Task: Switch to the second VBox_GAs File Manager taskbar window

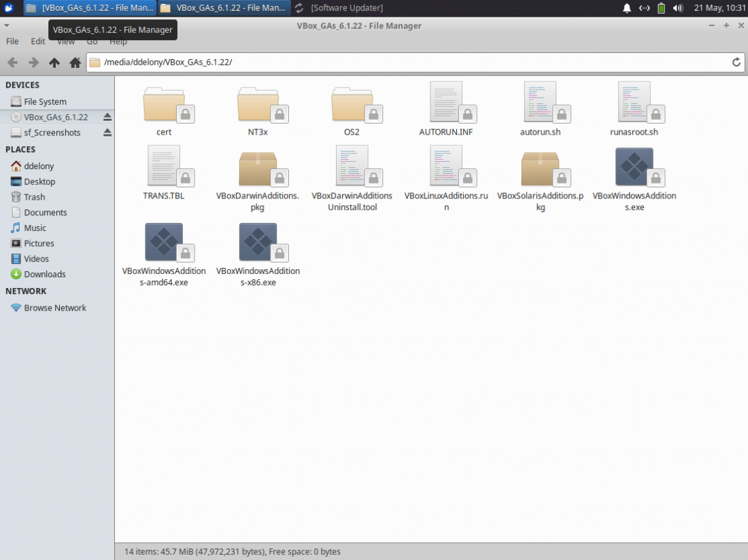Action: tap(224, 7)
